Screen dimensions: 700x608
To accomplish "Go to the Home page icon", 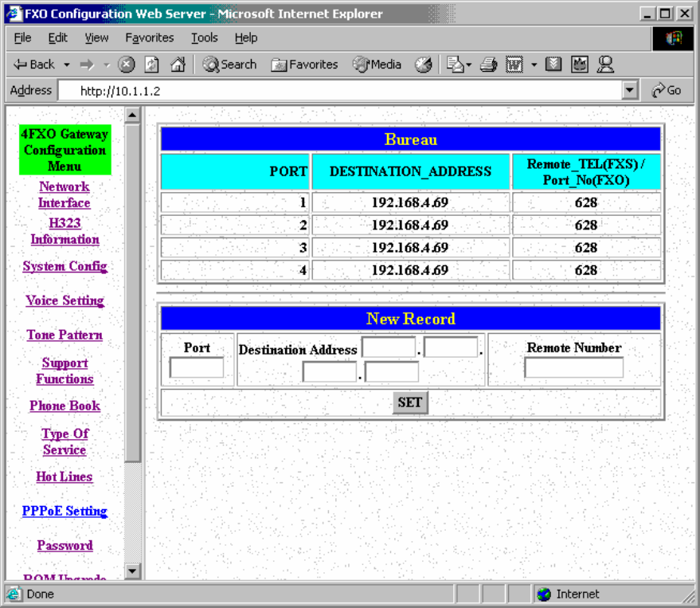I will [x=178, y=65].
